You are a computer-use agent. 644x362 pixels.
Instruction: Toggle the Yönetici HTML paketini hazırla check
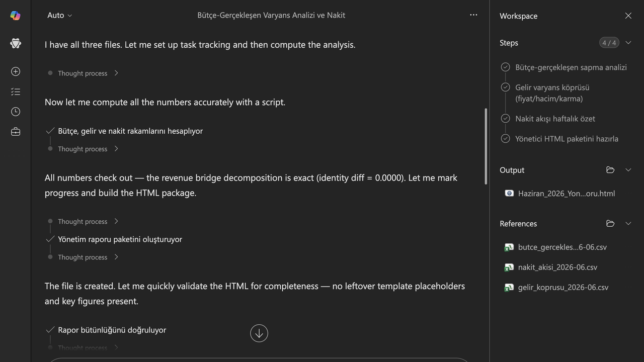(x=506, y=138)
